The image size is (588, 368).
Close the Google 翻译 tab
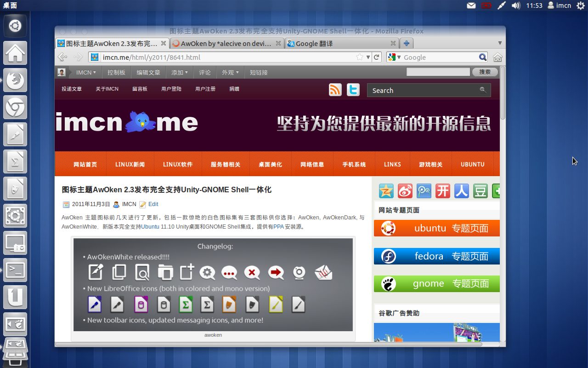click(393, 43)
